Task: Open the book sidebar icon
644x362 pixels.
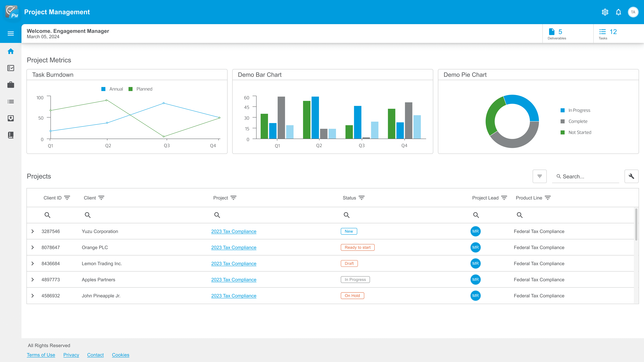Action: point(10,135)
